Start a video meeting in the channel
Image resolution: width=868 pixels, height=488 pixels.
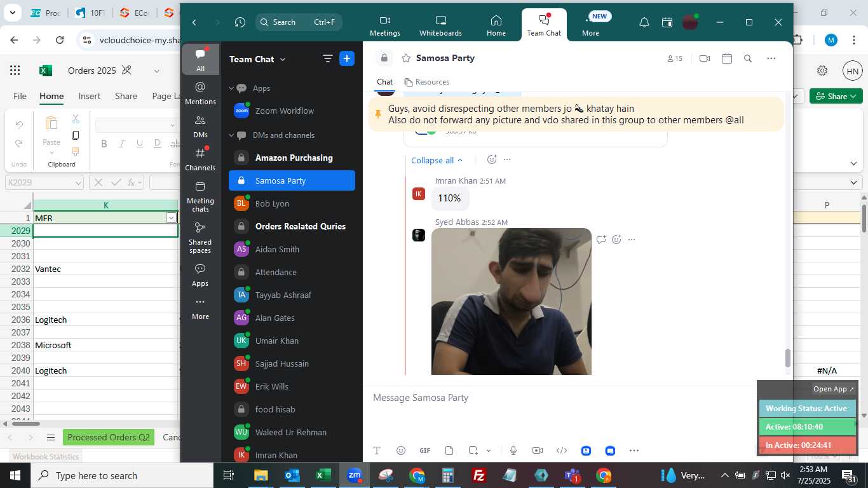tap(704, 58)
